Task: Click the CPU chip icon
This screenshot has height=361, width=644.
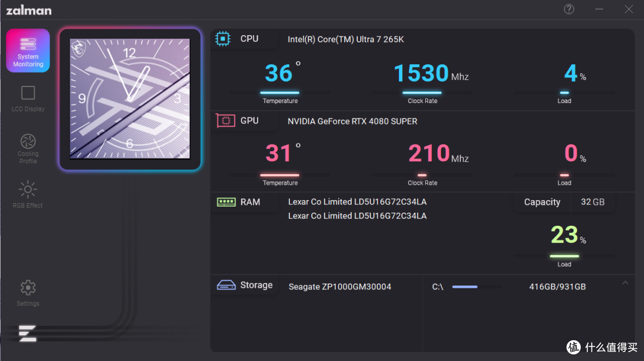Action: click(x=222, y=39)
